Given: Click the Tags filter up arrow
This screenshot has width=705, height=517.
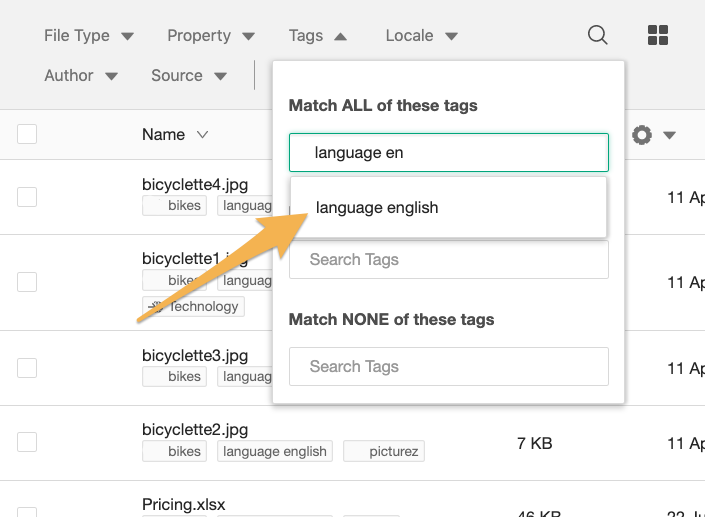Looking at the screenshot, I should [x=340, y=36].
